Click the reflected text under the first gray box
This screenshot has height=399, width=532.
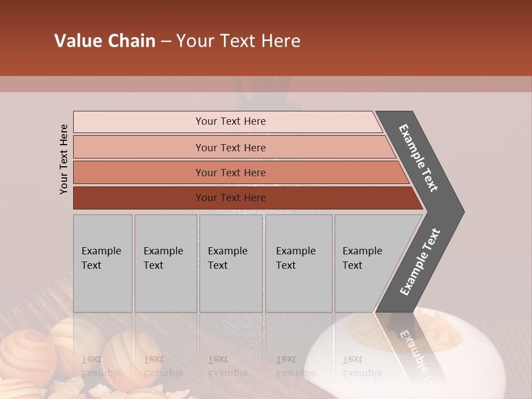click(101, 366)
